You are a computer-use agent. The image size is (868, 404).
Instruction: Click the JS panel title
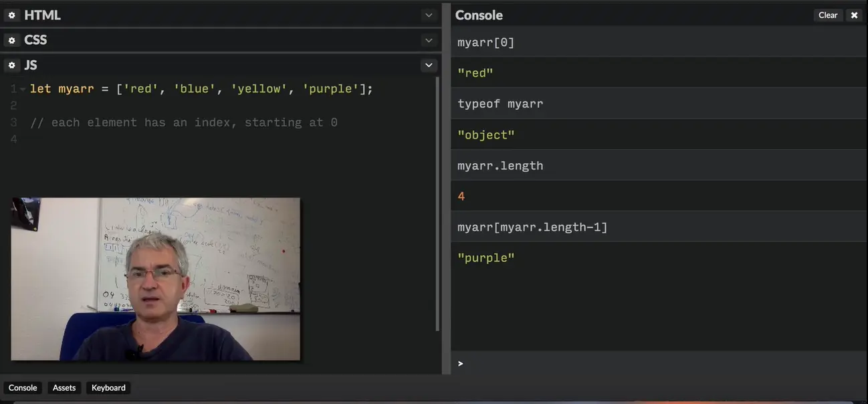pos(31,65)
